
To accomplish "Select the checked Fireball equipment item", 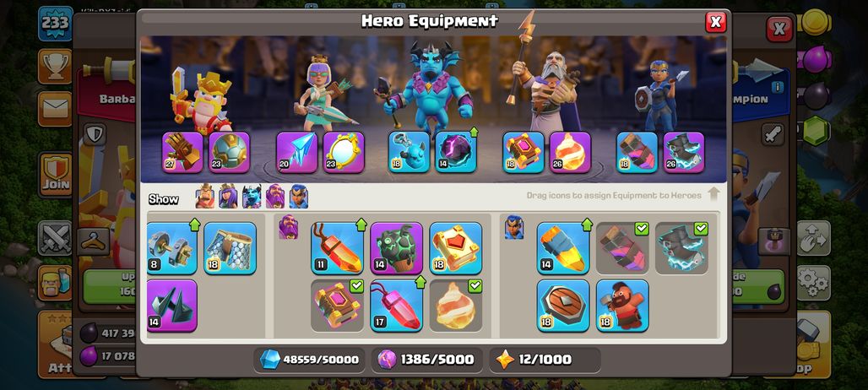I will tap(456, 306).
